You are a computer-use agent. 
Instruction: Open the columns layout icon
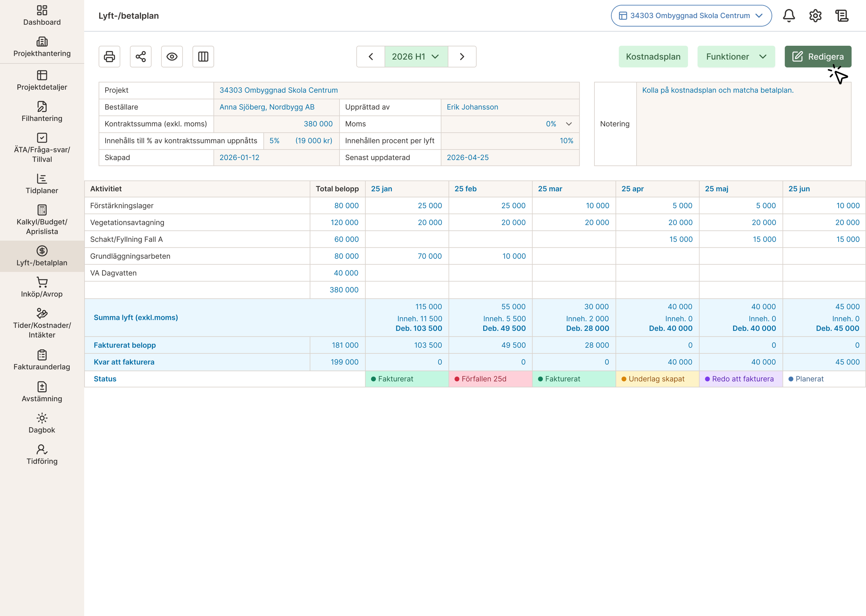tap(203, 56)
